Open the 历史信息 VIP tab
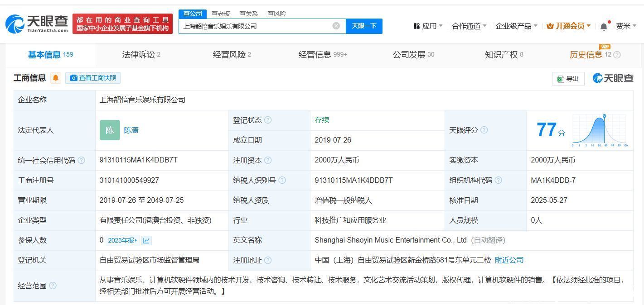Viewport: 644px width, 305px height. [591, 55]
